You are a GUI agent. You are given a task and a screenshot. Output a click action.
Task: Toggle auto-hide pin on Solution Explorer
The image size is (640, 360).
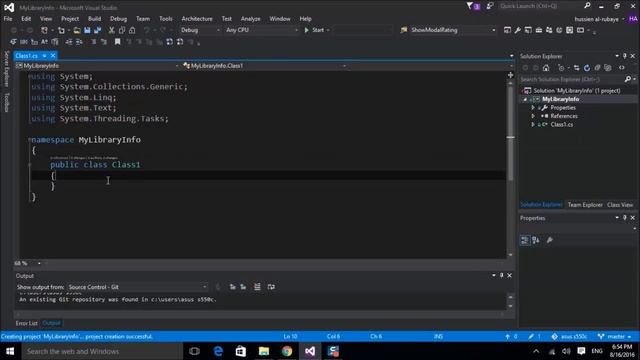(x=624, y=56)
